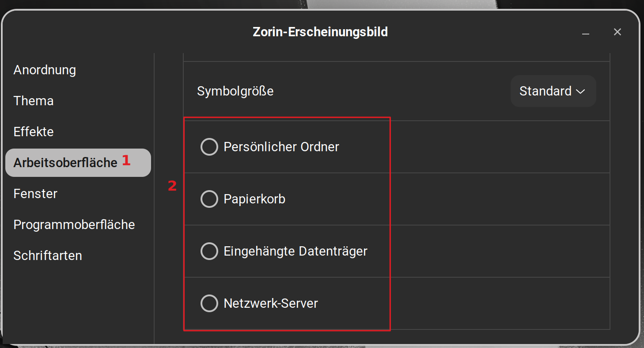Minimize the Zorin-Erscheinungsbild window
This screenshot has width=644, height=348.
point(586,32)
